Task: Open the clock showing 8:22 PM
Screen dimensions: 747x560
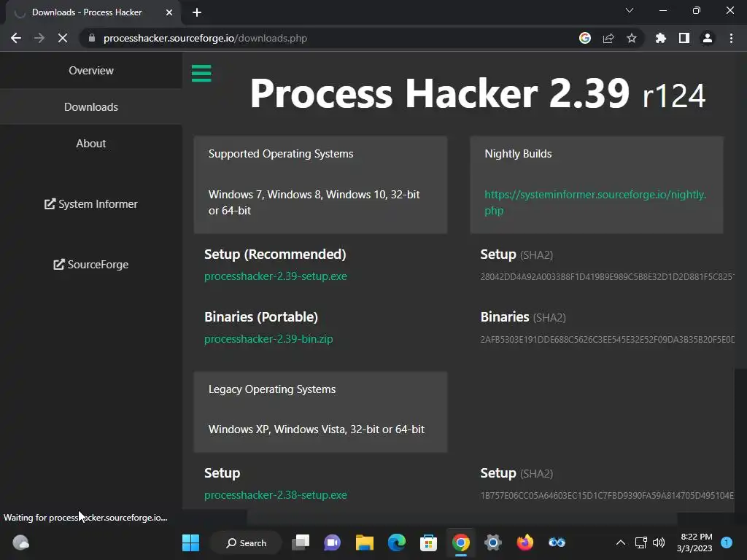Action: (695, 542)
